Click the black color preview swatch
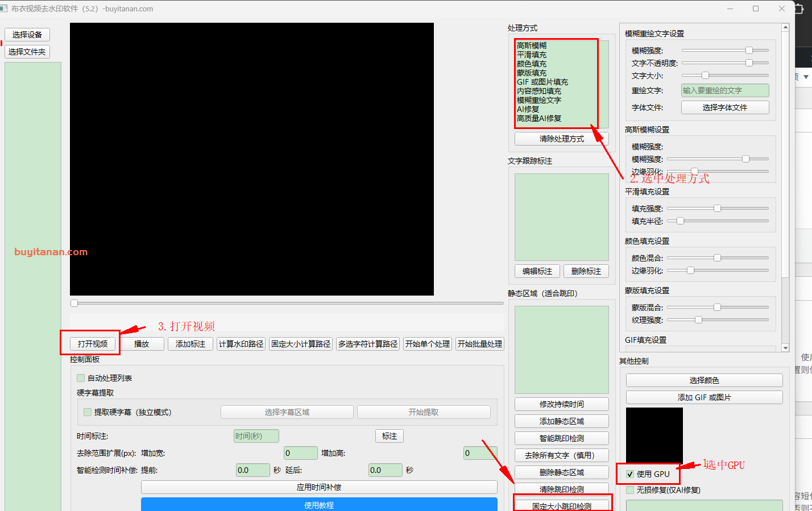Screen dimensions: 812x511 pos(654,435)
